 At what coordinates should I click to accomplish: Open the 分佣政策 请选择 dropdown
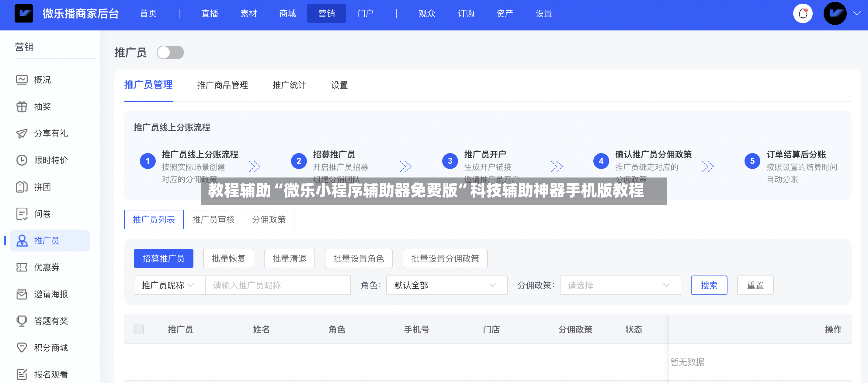tap(620, 286)
